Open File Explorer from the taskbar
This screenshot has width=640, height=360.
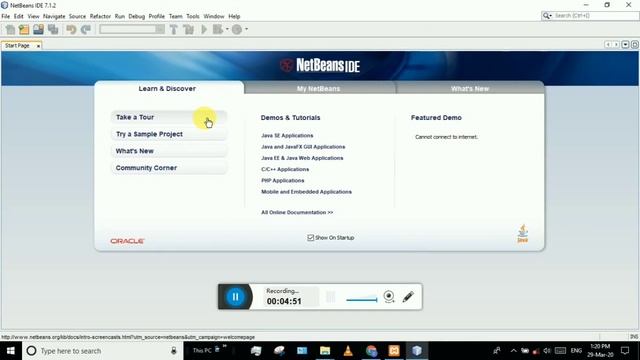click(x=325, y=351)
